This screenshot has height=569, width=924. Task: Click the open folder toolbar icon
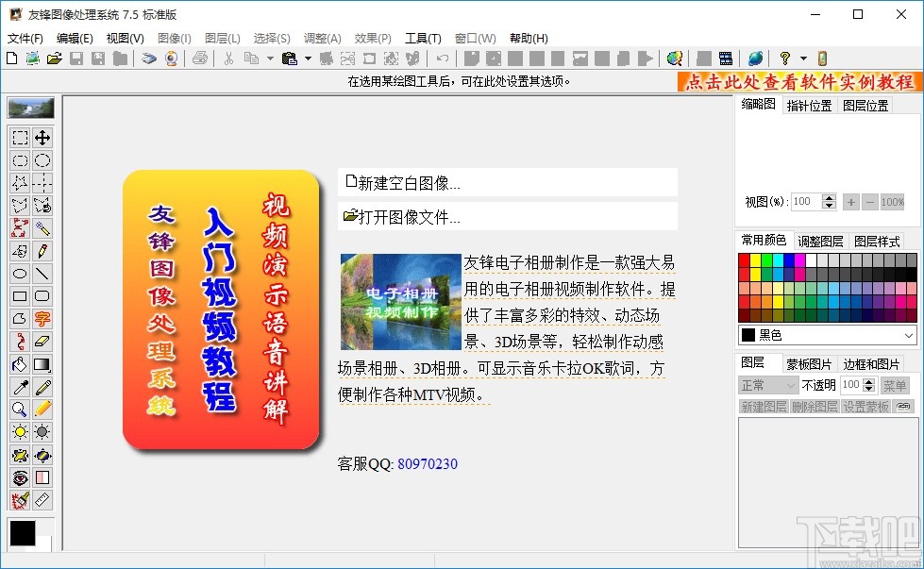tap(54, 59)
